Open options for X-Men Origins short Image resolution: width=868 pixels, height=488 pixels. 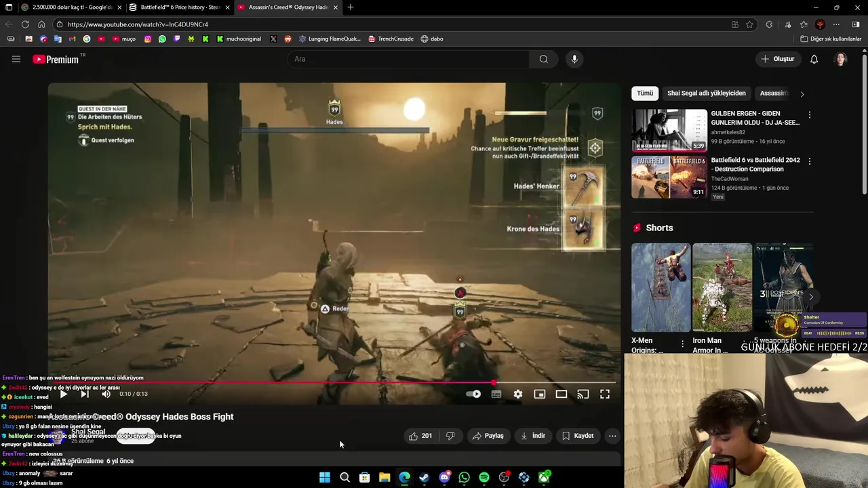coord(682,344)
